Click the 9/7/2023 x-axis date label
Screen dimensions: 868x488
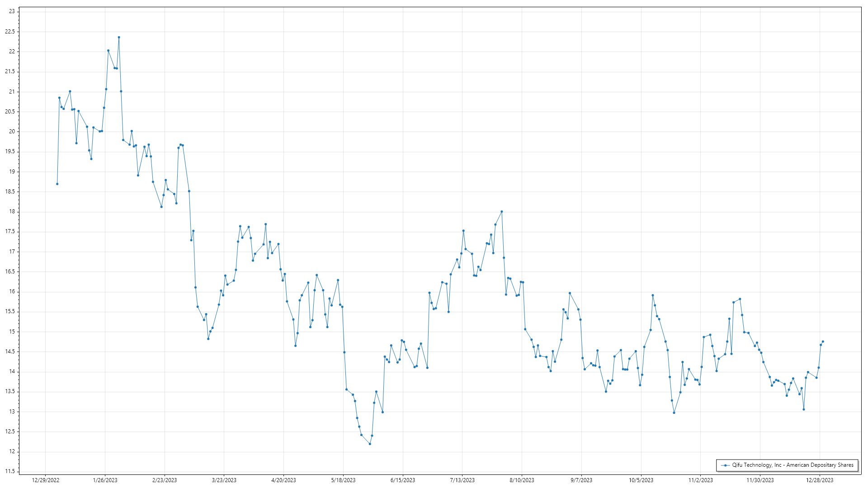tap(581, 480)
